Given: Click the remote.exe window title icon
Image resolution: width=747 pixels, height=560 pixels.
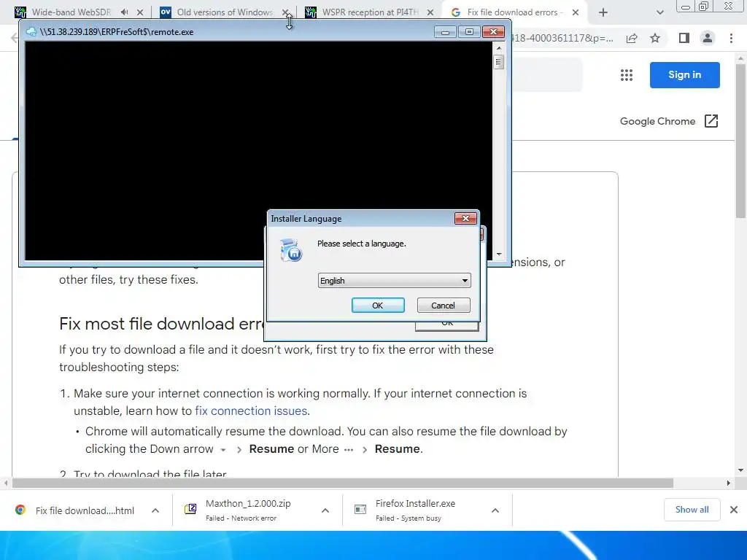Looking at the screenshot, I should click(31, 32).
